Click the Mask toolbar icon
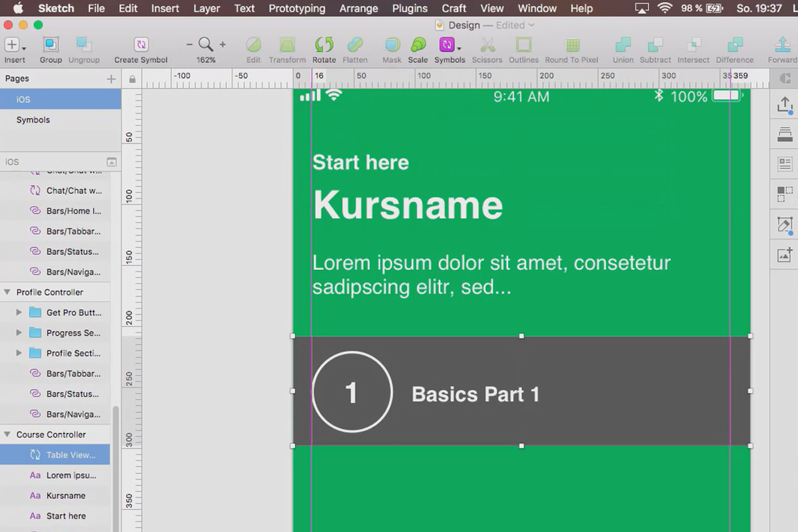This screenshot has height=532, width=798. click(x=392, y=49)
